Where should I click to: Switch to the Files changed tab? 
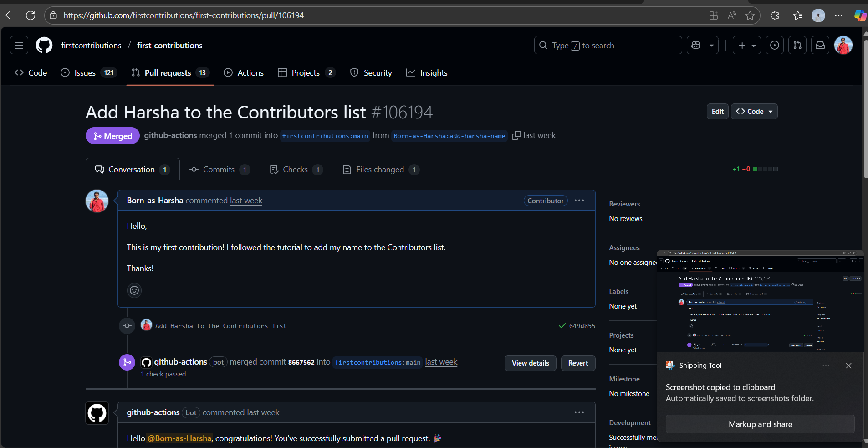pyautogui.click(x=380, y=170)
